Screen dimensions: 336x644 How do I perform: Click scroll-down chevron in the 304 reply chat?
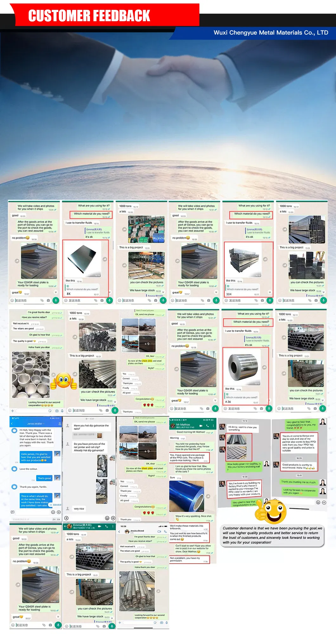tap(270, 292)
